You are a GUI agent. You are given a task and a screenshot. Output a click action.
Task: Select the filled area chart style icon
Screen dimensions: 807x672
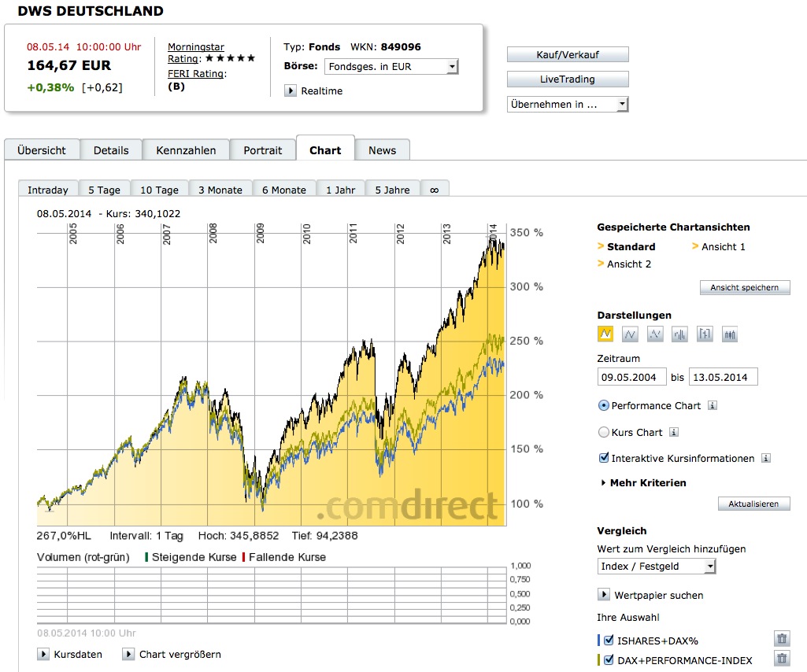(605, 334)
